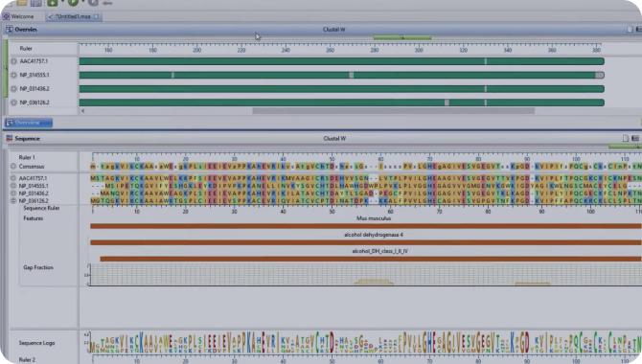Click the Ruler 2 label
The image size is (642, 364).
[27, 359]
